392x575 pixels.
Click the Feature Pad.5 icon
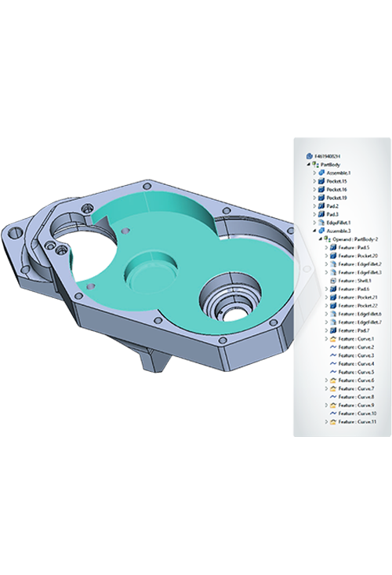[333, 248]
